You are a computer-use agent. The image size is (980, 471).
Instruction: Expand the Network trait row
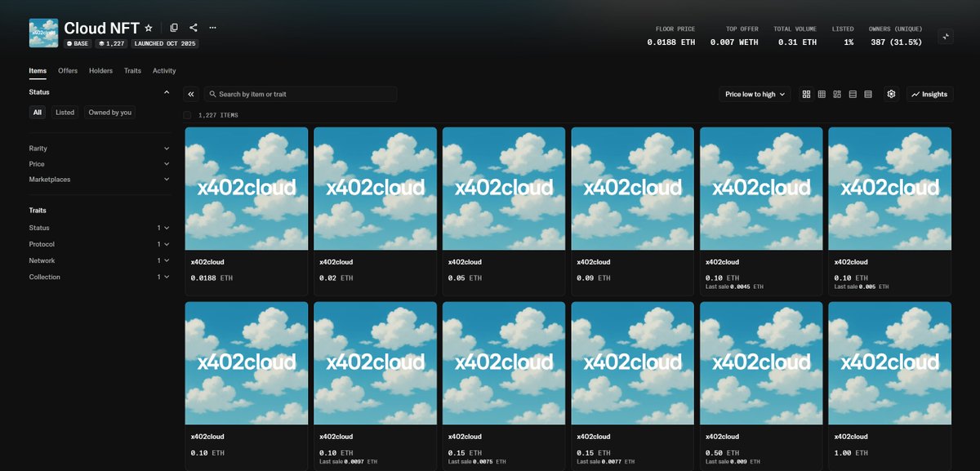point(100,260)
